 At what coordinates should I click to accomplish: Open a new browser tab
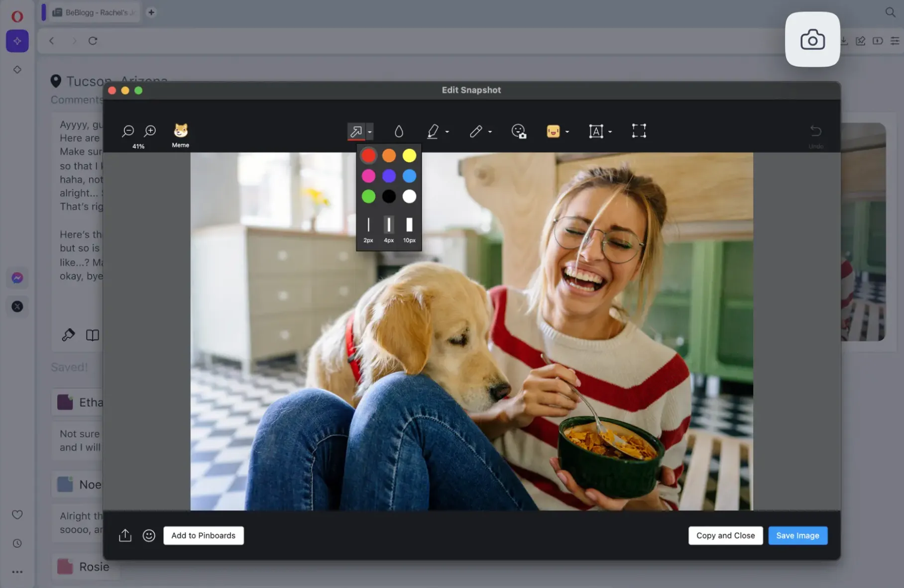click(x=151, y=12)
